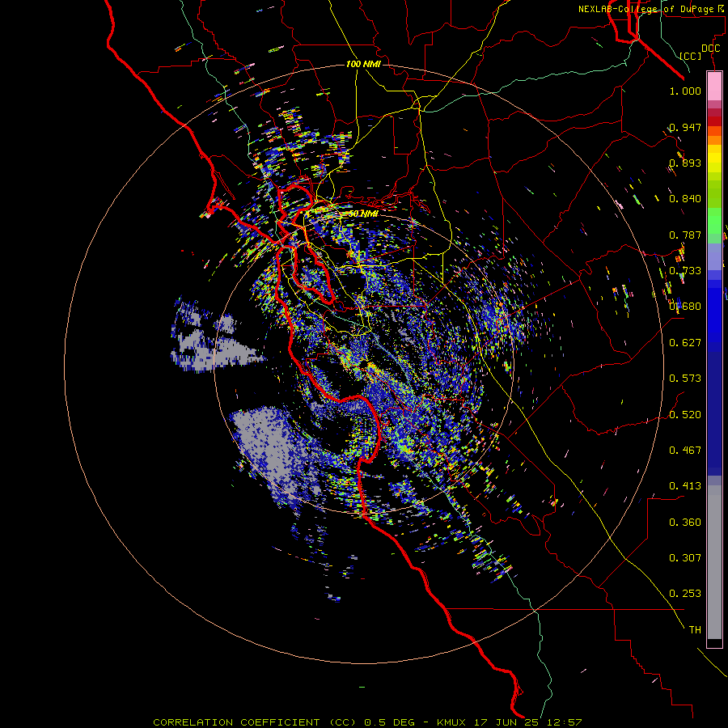Image resolution: width=728 pixels, height=728 pixels.
Task: Click the 17 JUN 25 12:57 timestamp
Action: pyautogui.click(x=528, y=722)
